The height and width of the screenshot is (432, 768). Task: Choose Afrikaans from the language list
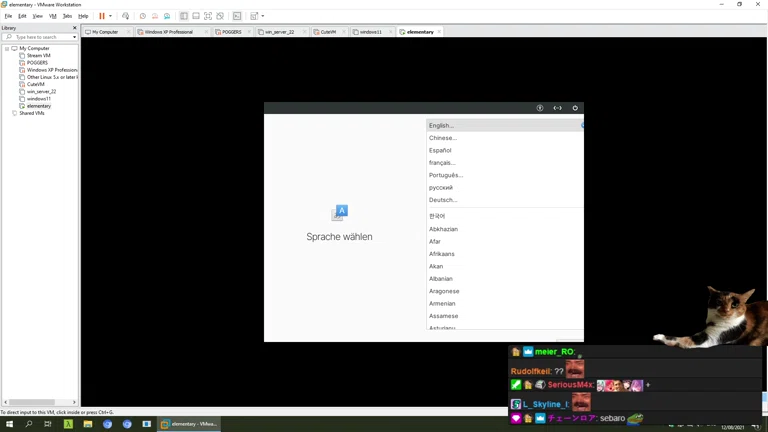(x=504, y=254)
